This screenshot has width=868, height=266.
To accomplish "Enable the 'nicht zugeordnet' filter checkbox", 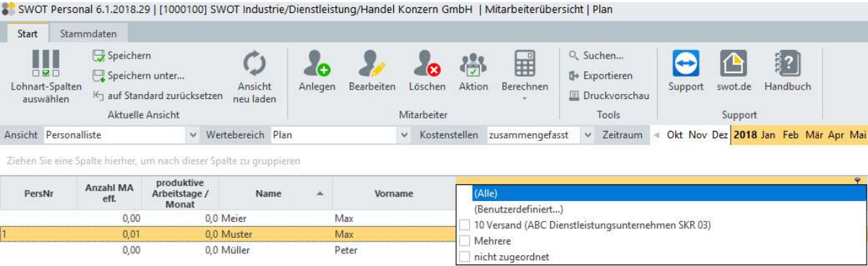I will pos(465,257).
